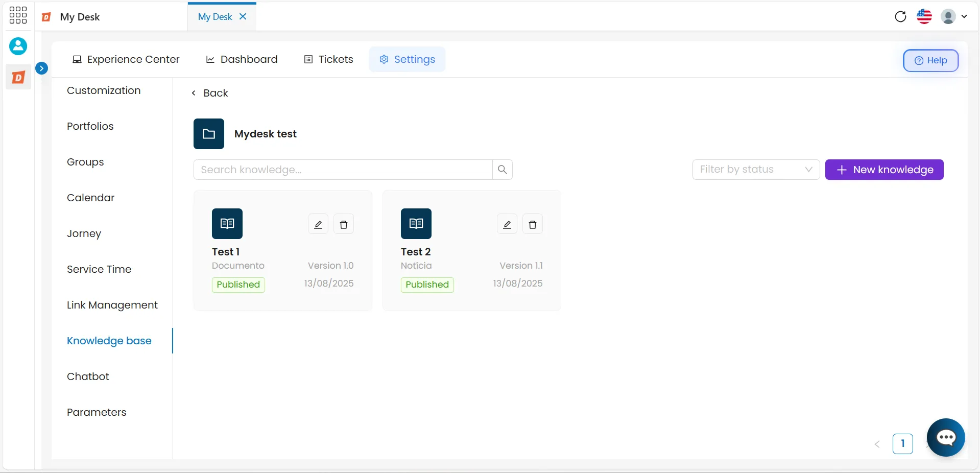
Task: Click the Mydesk test folder icon
Action: point(209,134)
